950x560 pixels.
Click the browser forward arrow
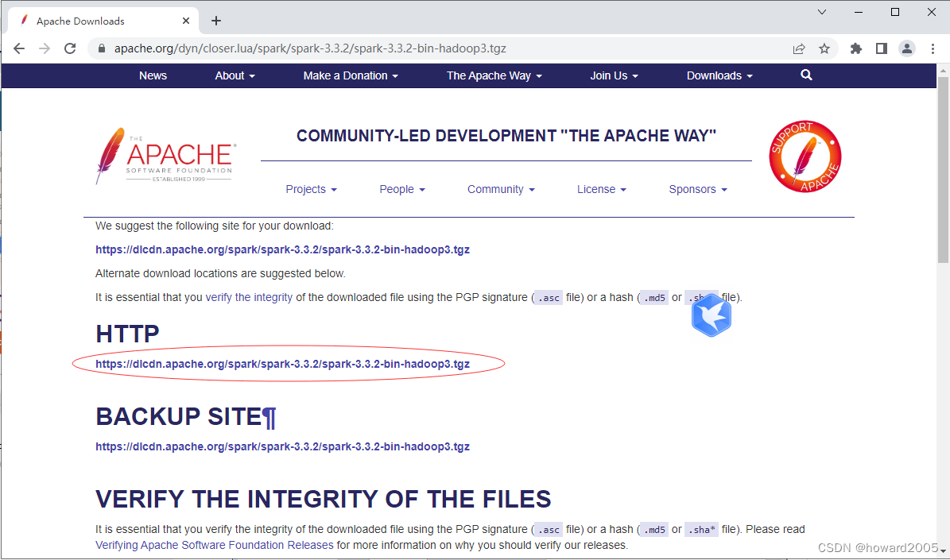[45, 48]
